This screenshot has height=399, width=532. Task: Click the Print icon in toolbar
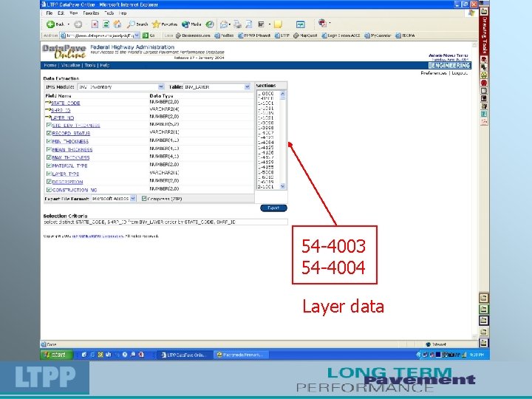point(237,24)
